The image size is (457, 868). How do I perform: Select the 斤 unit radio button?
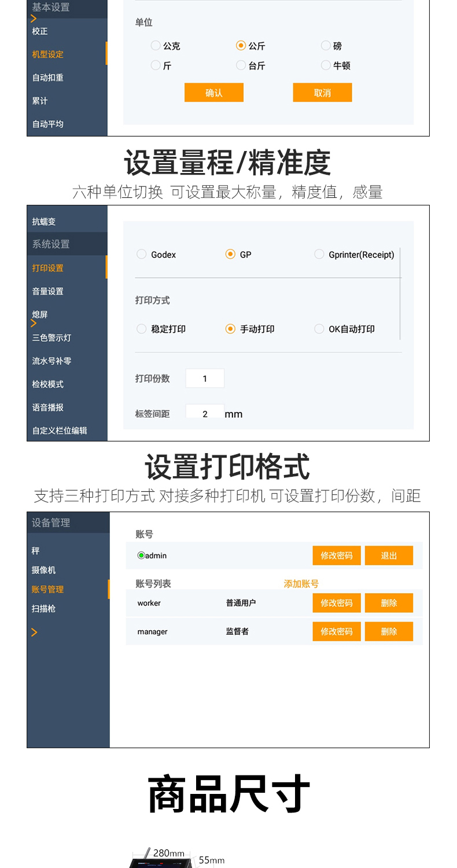coord(156,65)
